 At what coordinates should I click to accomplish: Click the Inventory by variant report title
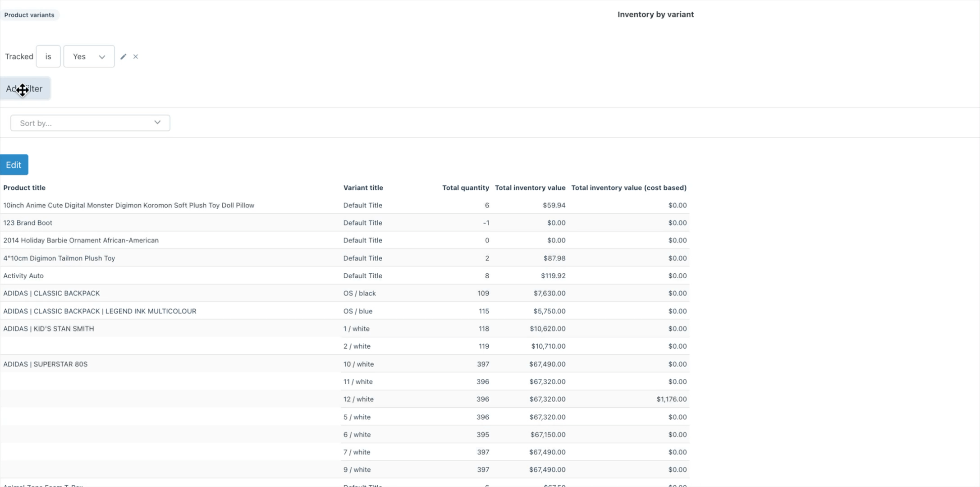point(655,14)
